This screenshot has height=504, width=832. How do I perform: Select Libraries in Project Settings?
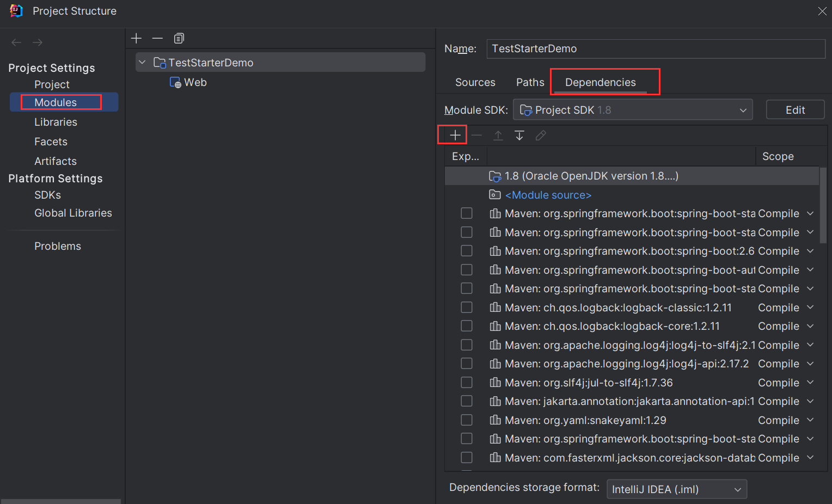pos(56,122)
